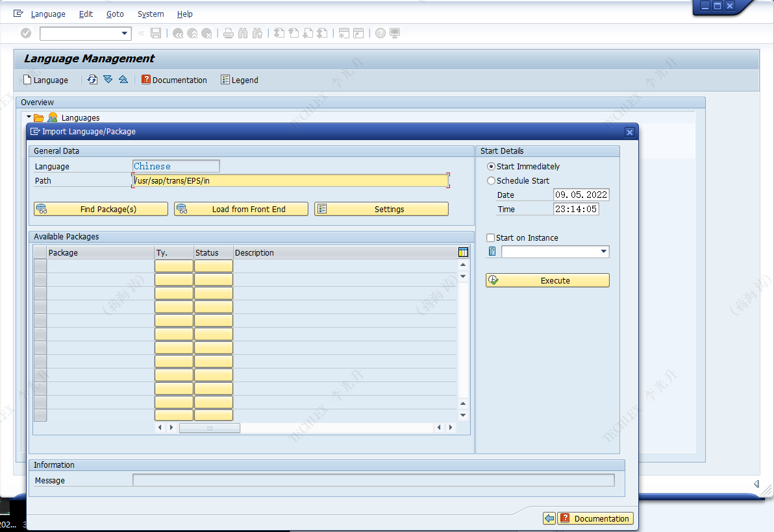The width and height of the screenshot is (774, 532).
Task: Click the red Cancel toolbar icon
Action: [207, 33]
